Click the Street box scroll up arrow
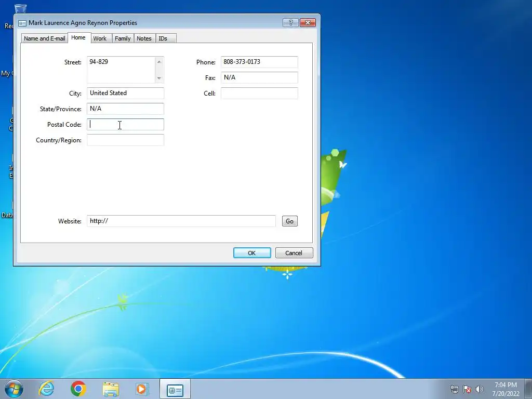This screenshot has height=399, width=532. click(x=159, y=61)
